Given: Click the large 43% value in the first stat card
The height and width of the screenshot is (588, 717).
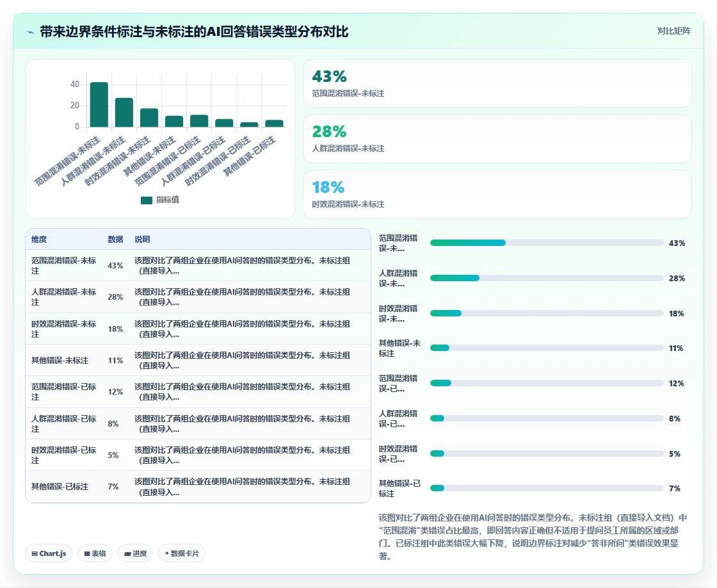Looking at the screenshot, I should click(329, 76).
